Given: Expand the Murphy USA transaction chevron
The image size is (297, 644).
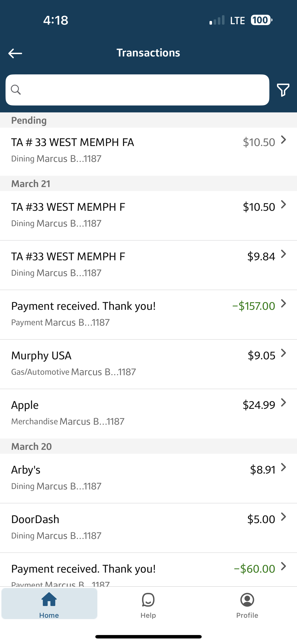Looking at the screenshot, I should click(x=283, y=353).
